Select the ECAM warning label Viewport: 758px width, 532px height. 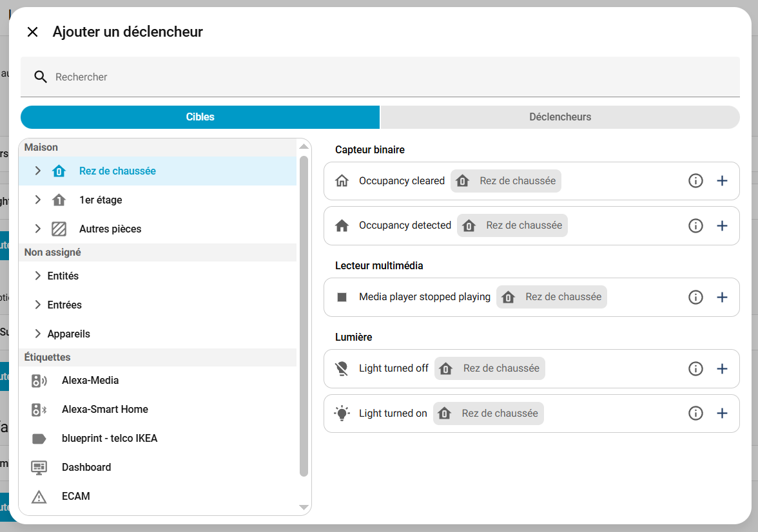pyautogui.click(x=76, y=497)
